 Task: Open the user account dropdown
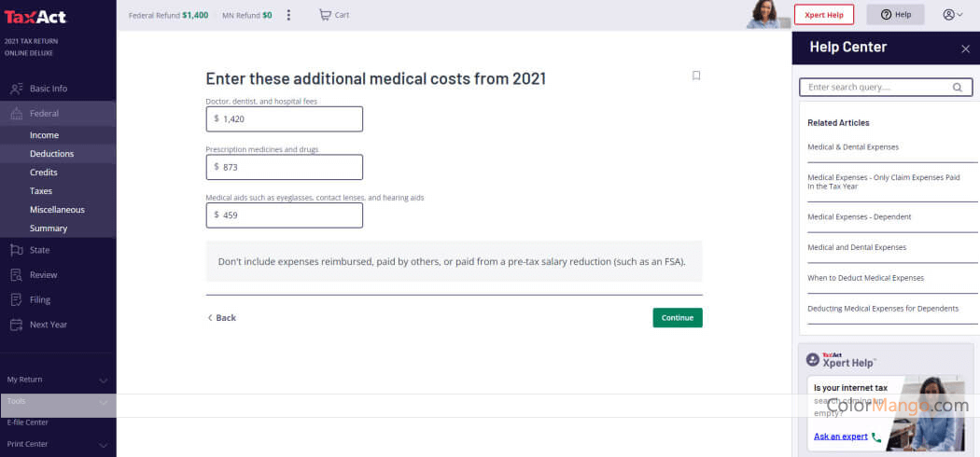click(953, 15)
